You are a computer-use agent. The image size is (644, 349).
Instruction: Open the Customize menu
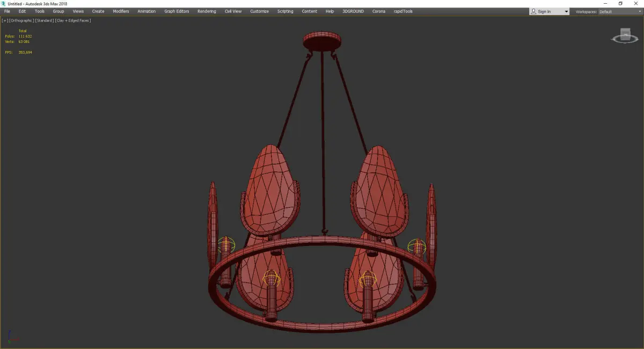point(259,11)
